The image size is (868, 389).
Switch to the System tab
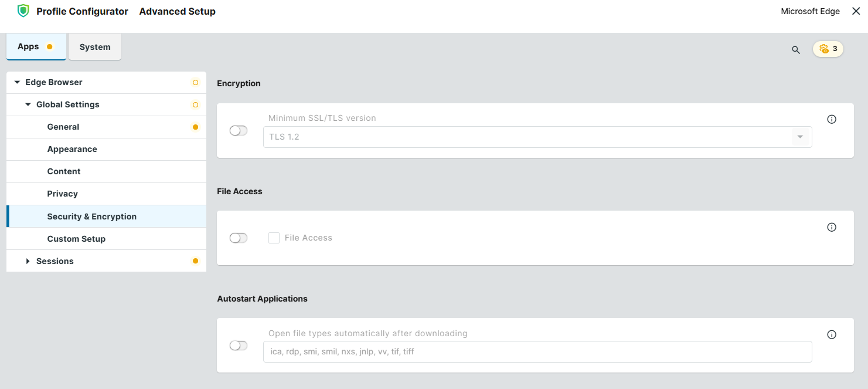pyautogui.click(x=95, y=47)
